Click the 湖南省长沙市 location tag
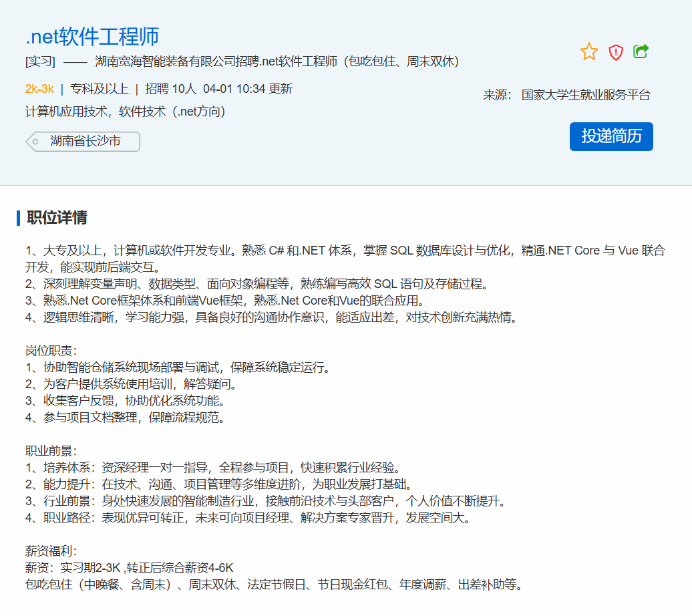The image size is (692, 616). pyautogui.click(x=85, y=142)
